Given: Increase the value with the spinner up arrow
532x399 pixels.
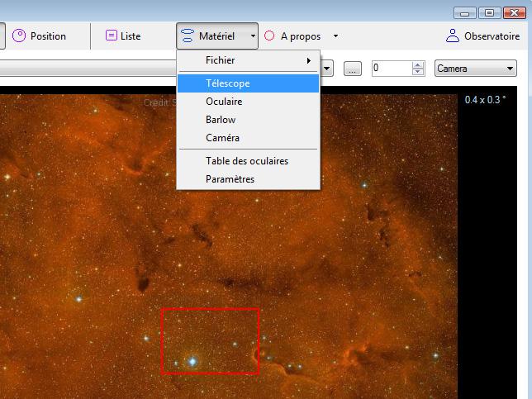Looking at the screenshot, I should pyautogui.click(x=418, y=65).
